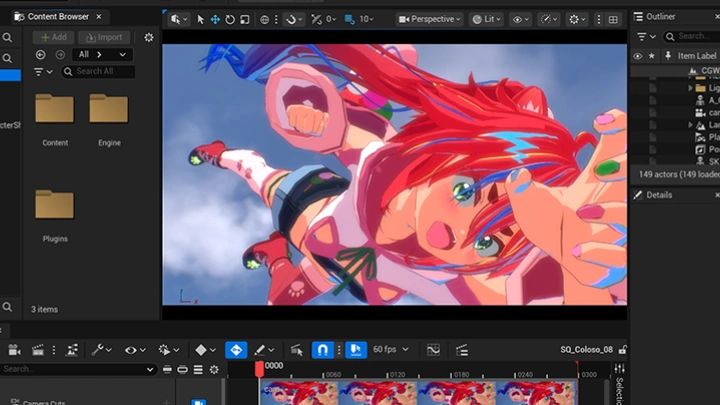
Task: Click the viewport layout grid icon
Action: (613, 19)
